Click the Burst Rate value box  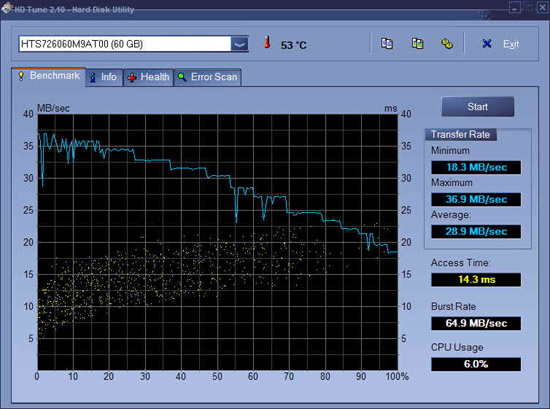pos(476,323)
